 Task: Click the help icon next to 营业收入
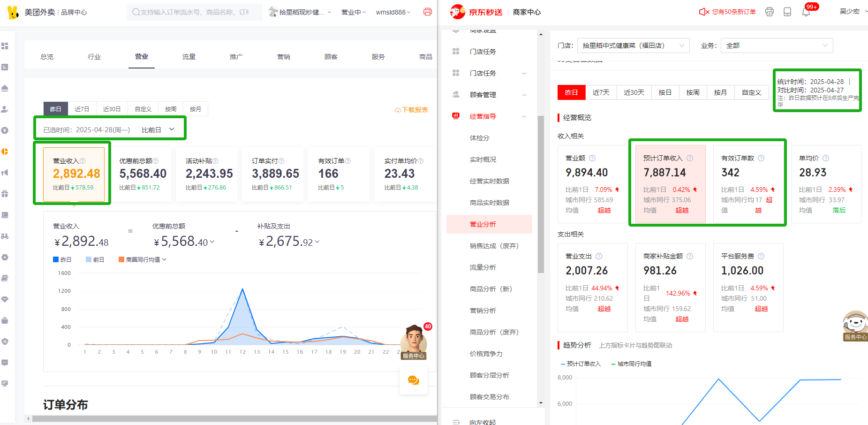point(83,161)
